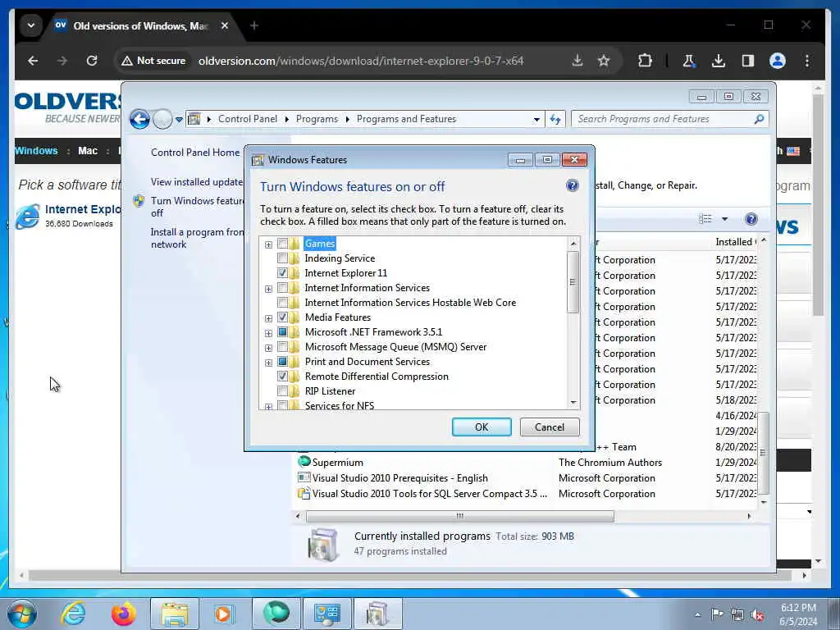Enable RIP Listener checkbox

coord(282,391)
